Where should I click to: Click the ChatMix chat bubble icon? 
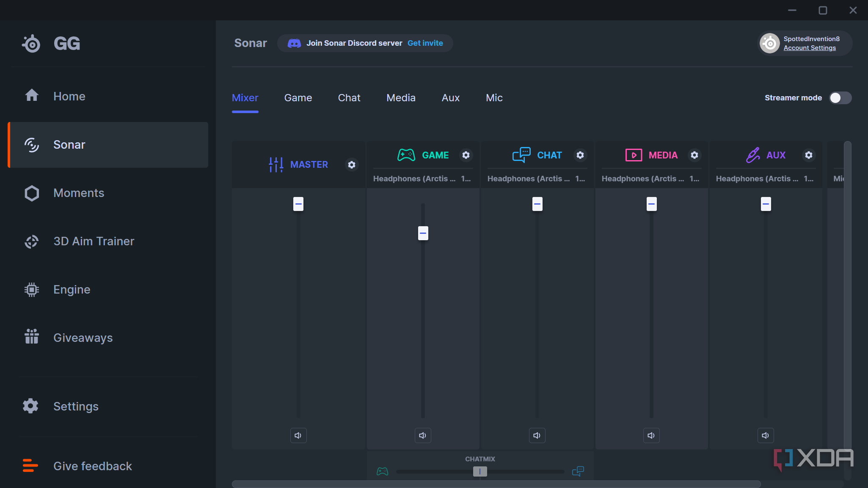pyautogui.click(x=578, y=471)
